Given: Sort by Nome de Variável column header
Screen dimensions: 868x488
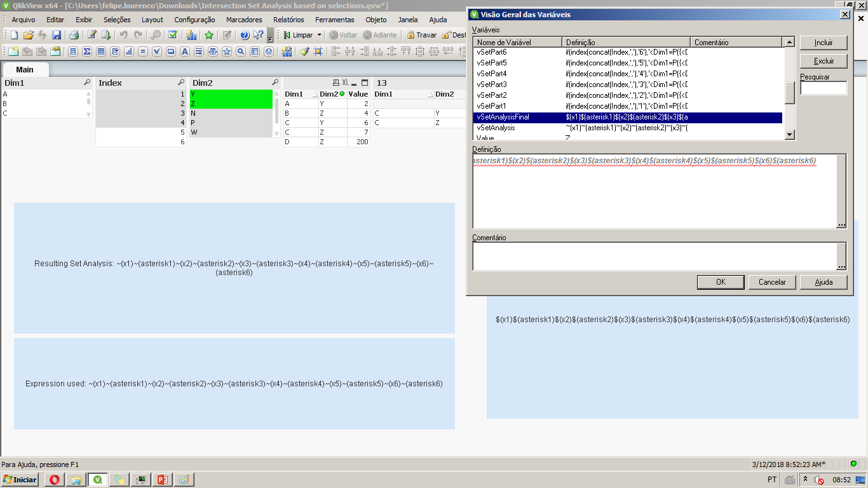Looking at the screenshot, I should [x=517, y=42].
